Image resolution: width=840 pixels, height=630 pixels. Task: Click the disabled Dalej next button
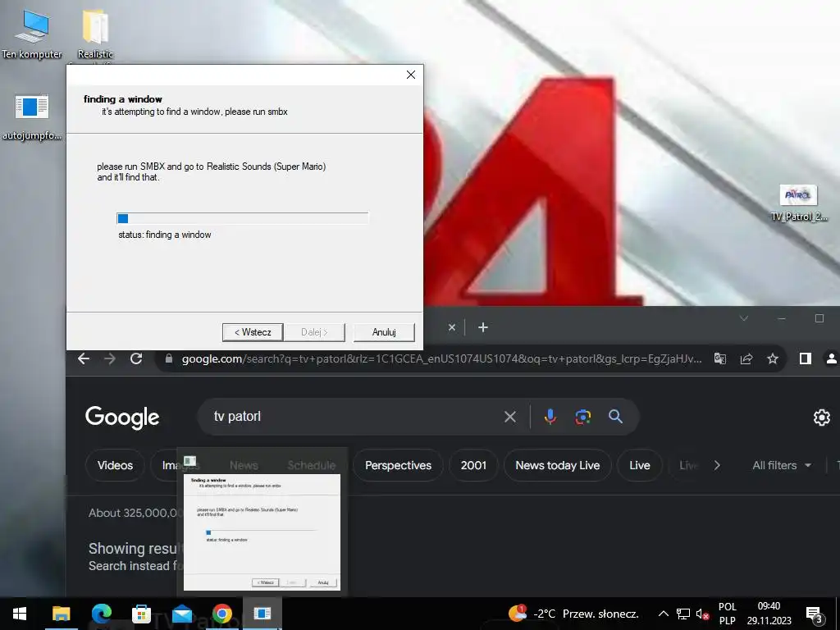coord(314,332)
